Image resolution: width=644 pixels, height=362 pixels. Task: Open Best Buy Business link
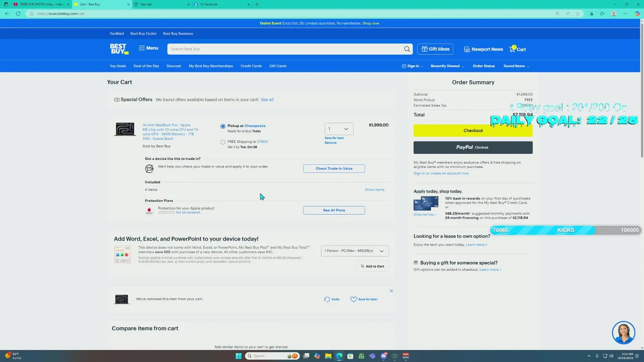point(178,34)
